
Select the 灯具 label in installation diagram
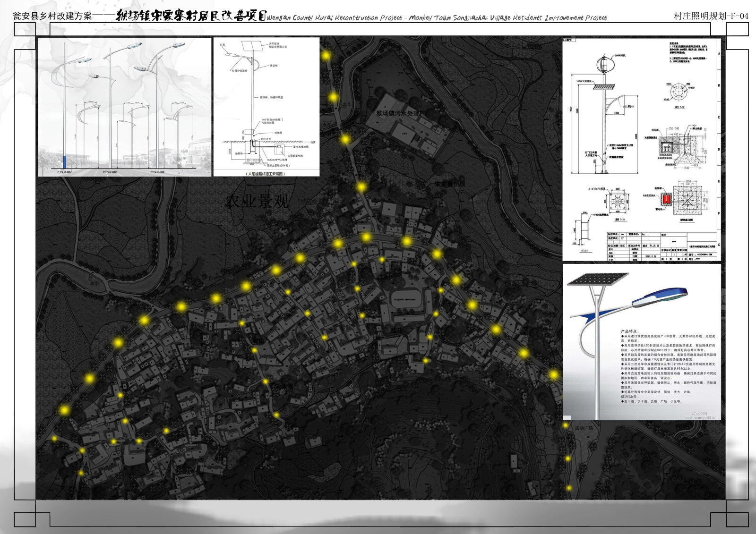[x=223, y=45]
